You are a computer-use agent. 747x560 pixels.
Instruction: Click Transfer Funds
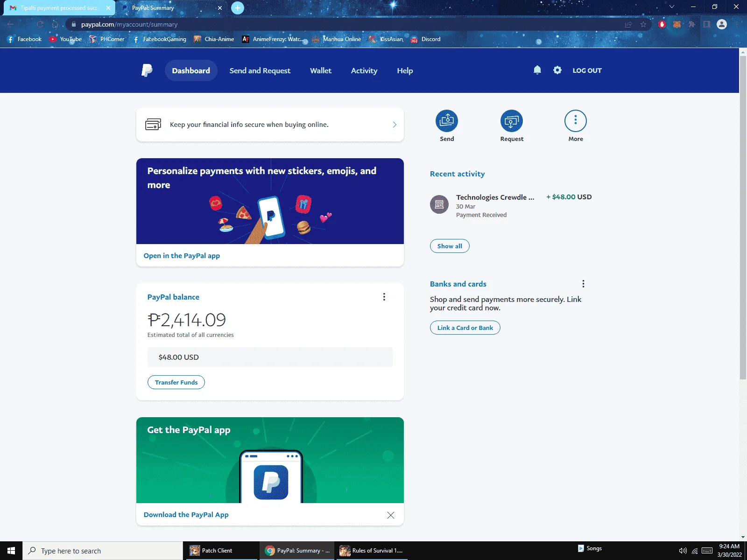click(176, 382)
